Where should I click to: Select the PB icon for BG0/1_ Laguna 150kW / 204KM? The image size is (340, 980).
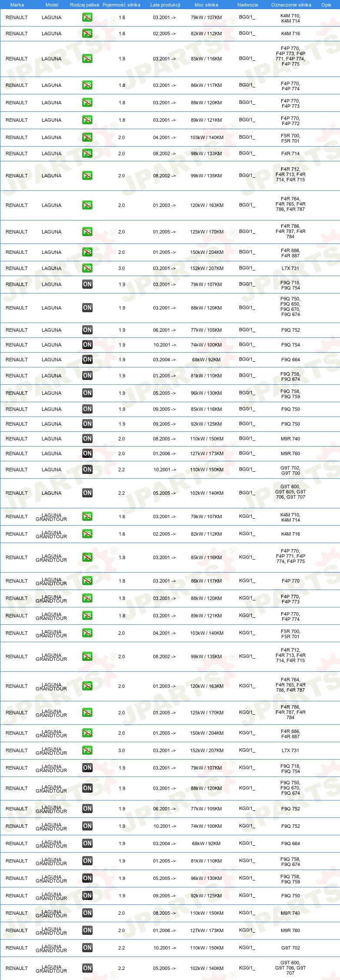pos(87,252)
